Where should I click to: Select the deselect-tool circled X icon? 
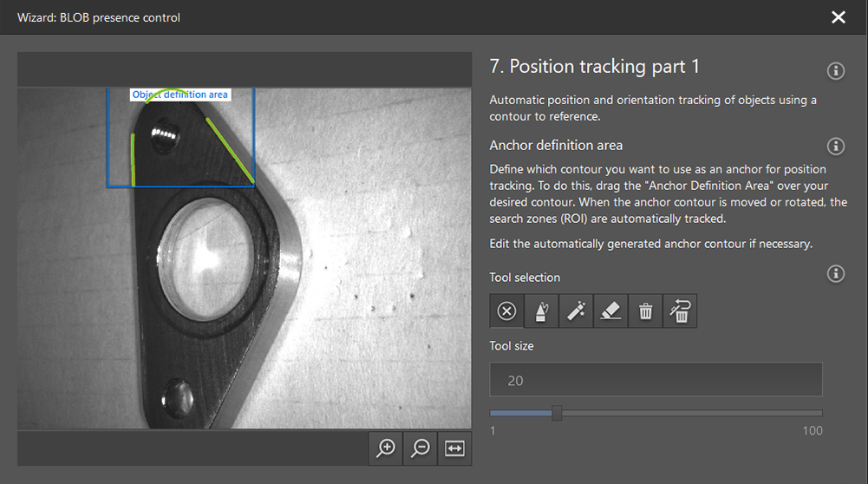(x=507, y=311)
